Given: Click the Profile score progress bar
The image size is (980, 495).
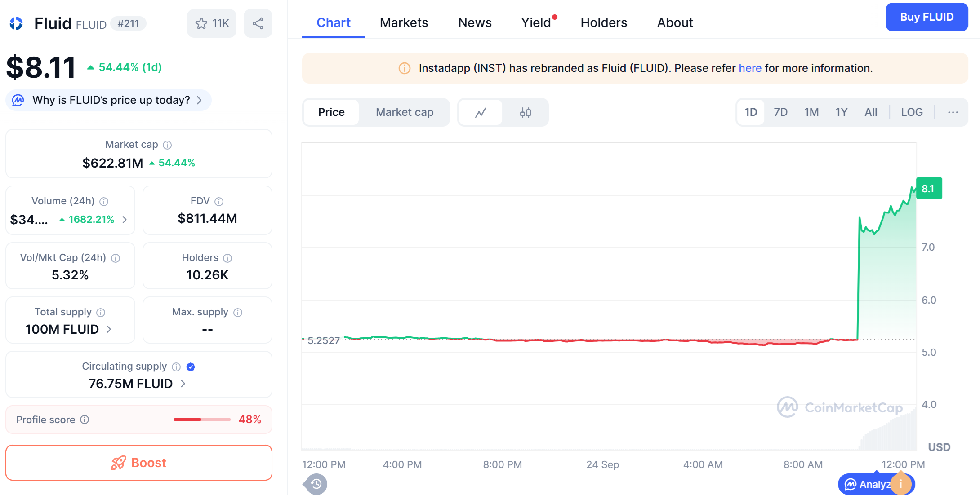Looking at the screenshot, I should (202, 420).
